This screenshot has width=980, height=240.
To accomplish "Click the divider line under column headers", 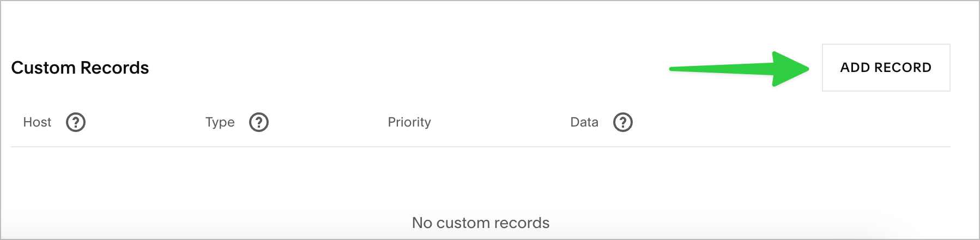I will (481, 147).
